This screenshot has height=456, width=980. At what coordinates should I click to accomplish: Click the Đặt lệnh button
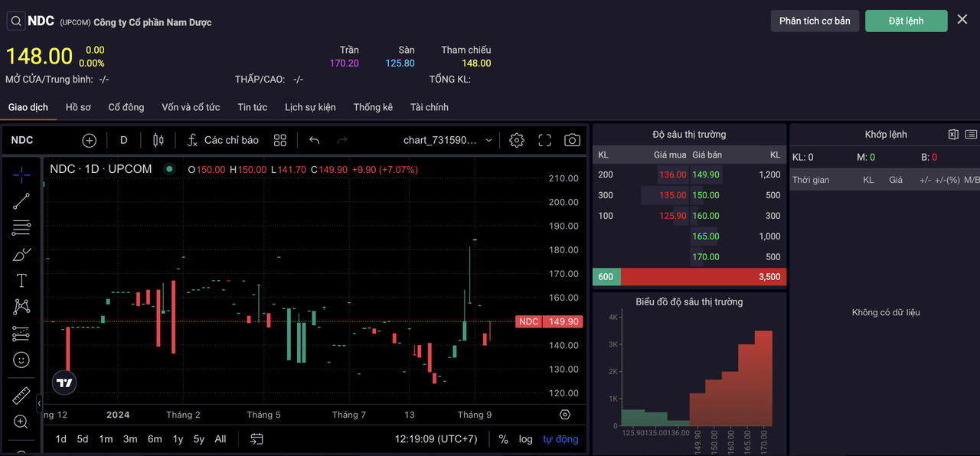[906, 21]
